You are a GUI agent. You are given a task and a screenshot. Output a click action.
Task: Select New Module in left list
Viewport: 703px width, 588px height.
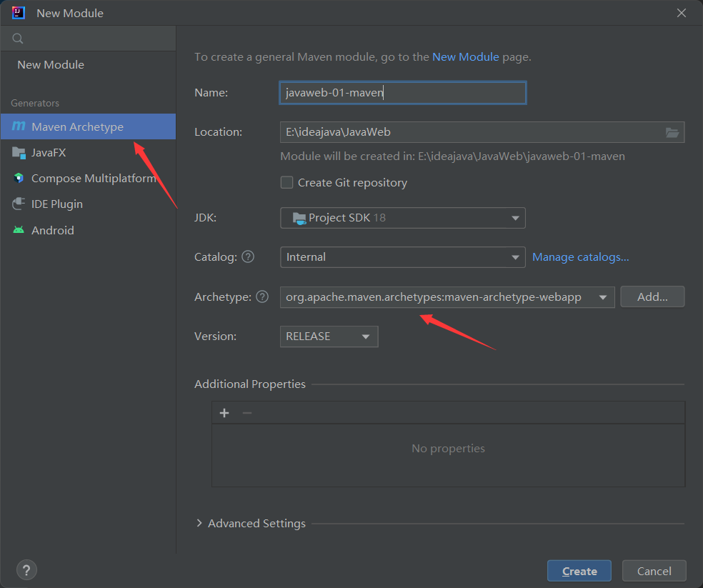(51, 64)
